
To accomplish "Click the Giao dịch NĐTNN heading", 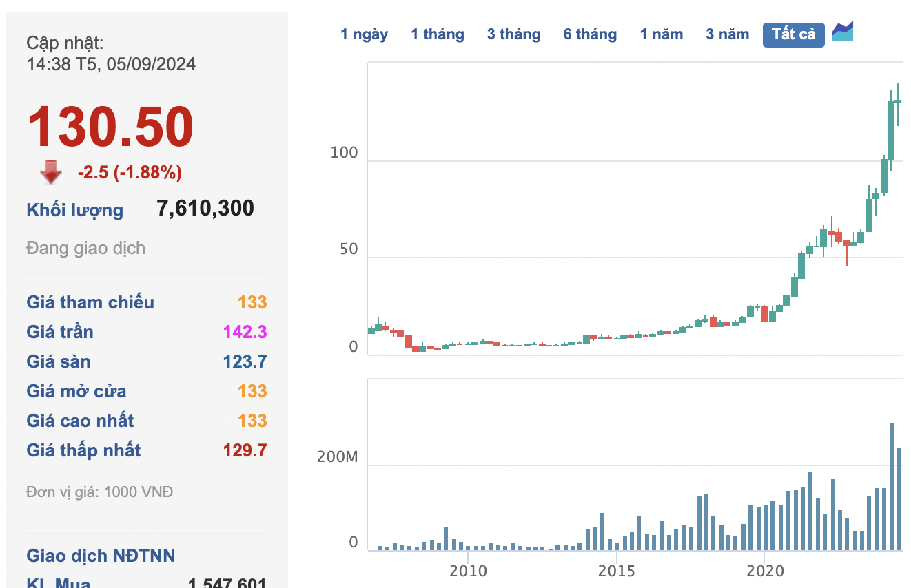I will point(101,556).
